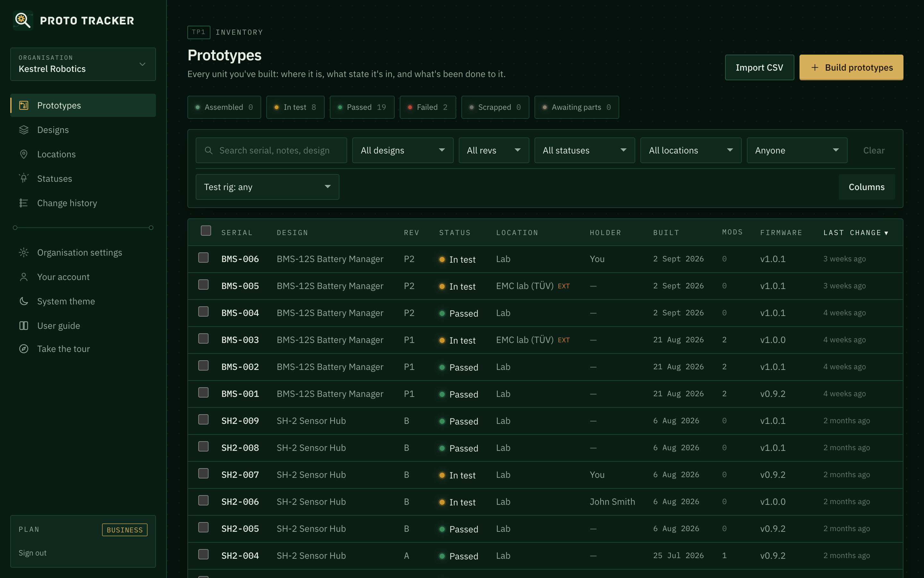Click the Statuses beacon icon
This screenshot has width=924, height=578.
[24, 179]
